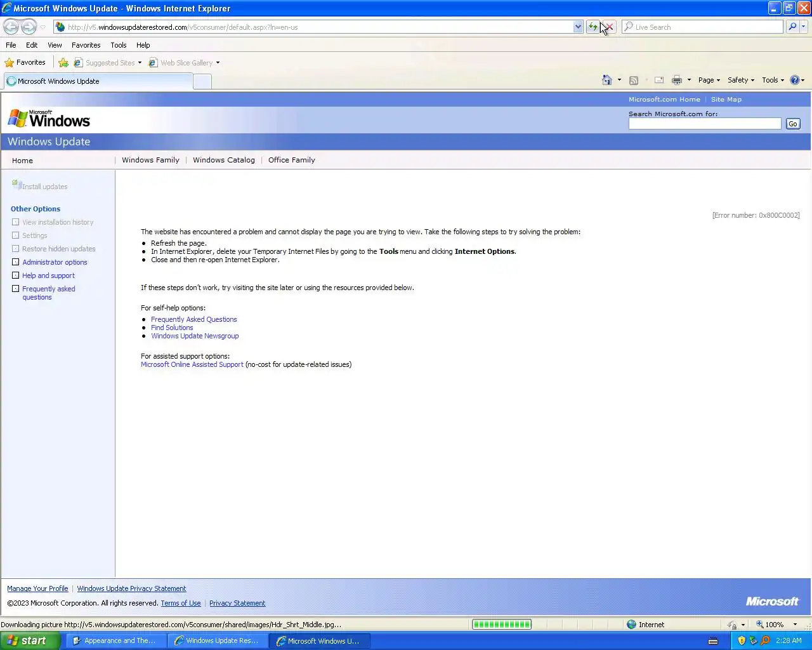Click the Start button
This screenshot has width=812, height=650.
30,640
